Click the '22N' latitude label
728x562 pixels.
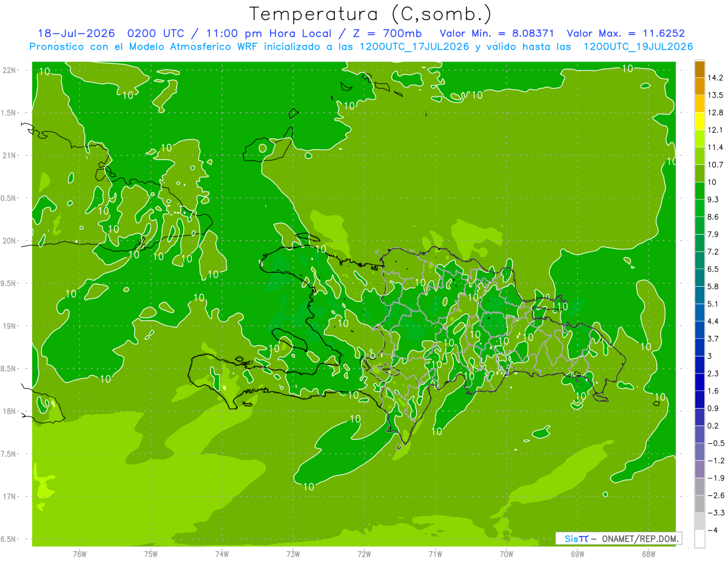click(x=10, y=70)
